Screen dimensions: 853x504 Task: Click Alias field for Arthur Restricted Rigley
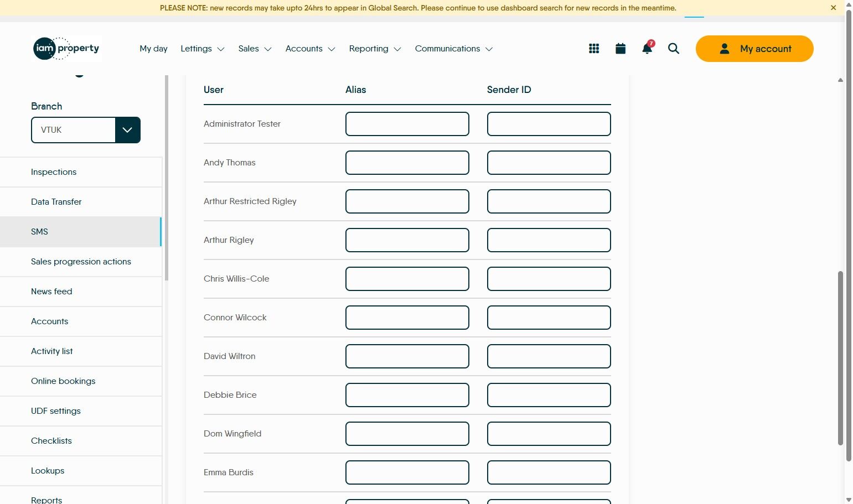point(407,201)
